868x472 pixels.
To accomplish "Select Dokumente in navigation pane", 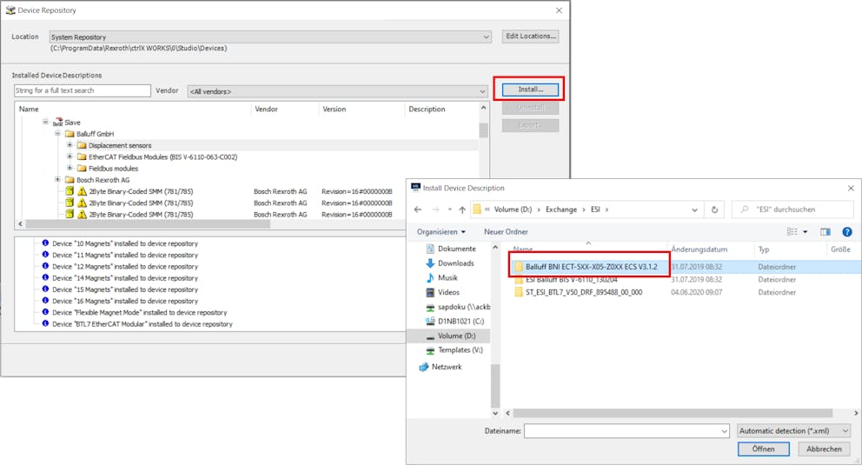I will [457, 249].
